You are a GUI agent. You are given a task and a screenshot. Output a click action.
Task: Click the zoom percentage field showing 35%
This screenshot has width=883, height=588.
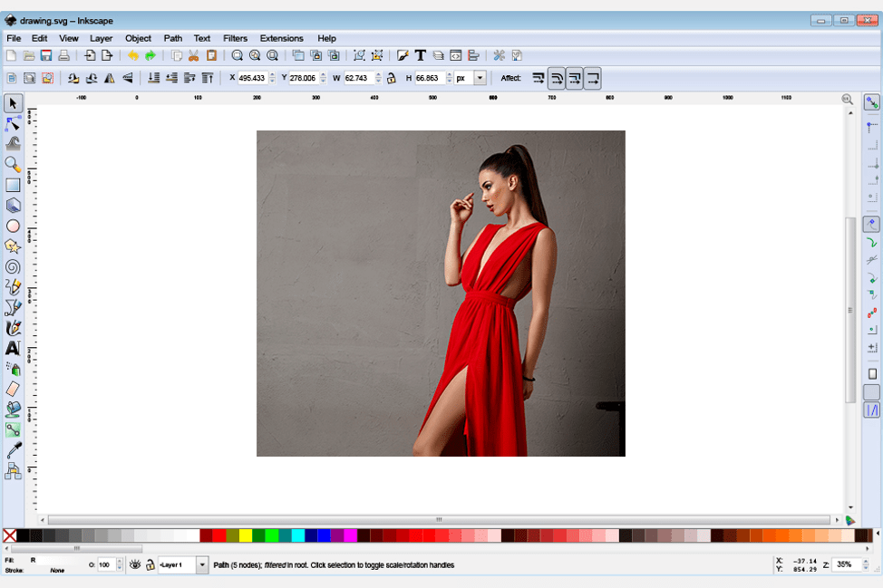(x=847, y=564)
